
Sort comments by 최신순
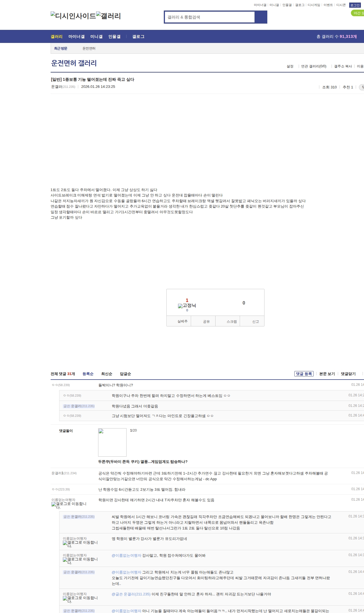pos(107,374)
